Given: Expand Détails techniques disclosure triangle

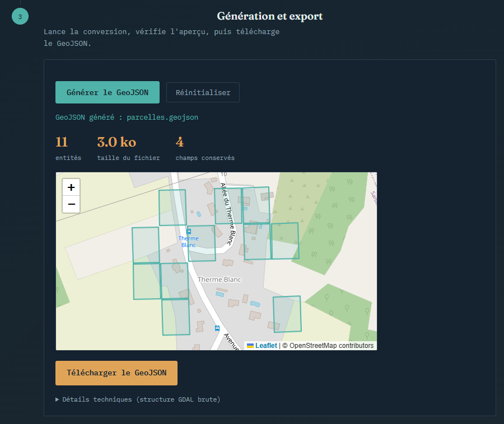Looking at the screenshot, I should point(57,399).
